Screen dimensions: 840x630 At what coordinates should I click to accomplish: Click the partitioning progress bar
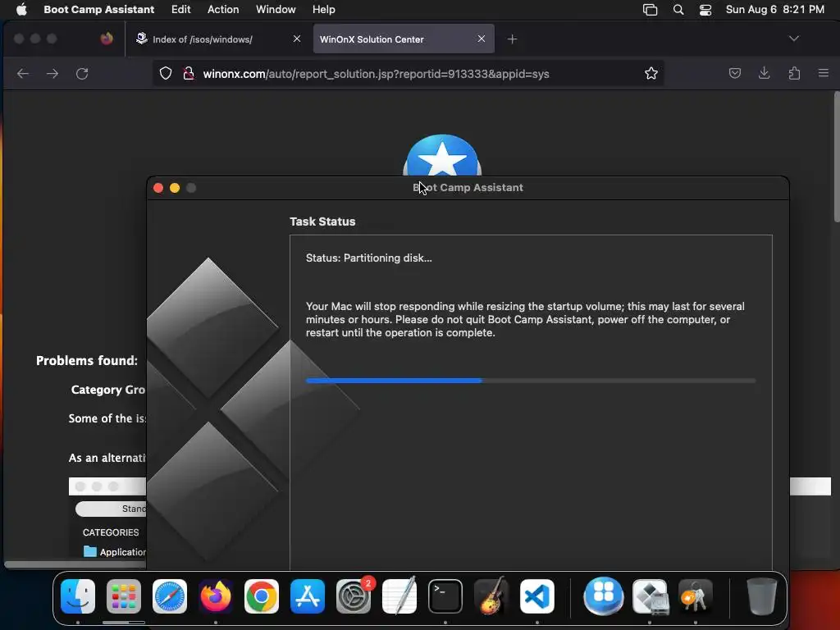click(531, 381)
